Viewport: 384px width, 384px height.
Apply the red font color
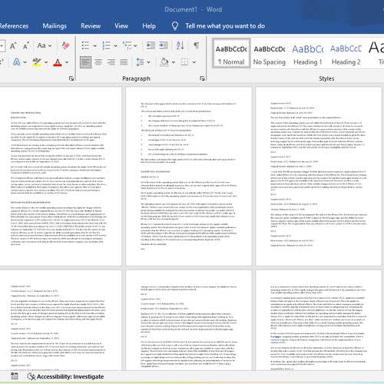[x=58, y=62]
